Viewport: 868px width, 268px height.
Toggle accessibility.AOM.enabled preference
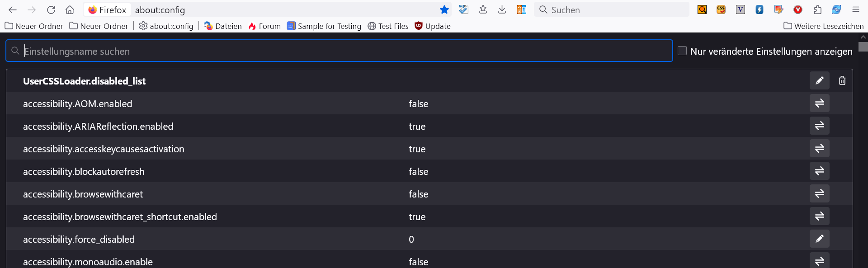819,103
